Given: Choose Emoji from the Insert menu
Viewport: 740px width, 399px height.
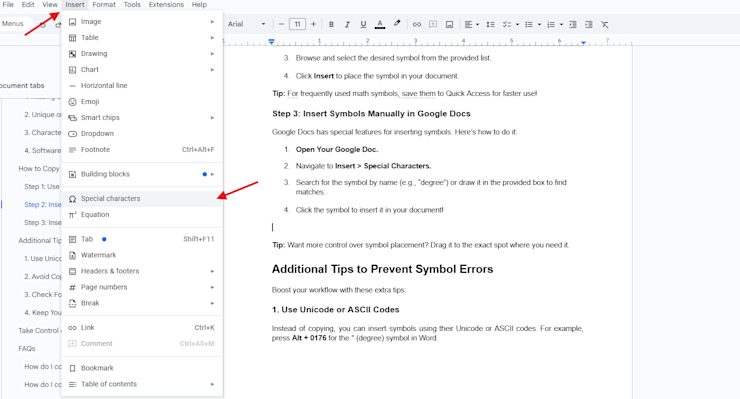Looking at the screenshot, I should point(142,102).
